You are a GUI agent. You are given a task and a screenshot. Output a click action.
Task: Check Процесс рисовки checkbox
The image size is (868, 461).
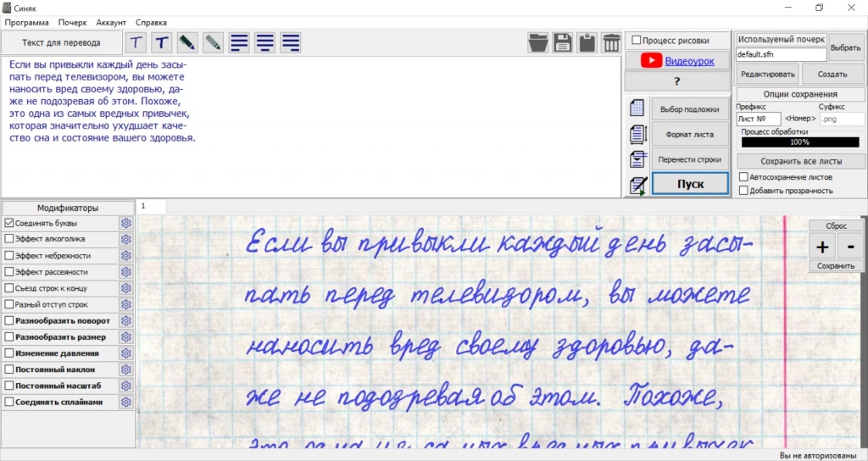[x=637, y=40]
